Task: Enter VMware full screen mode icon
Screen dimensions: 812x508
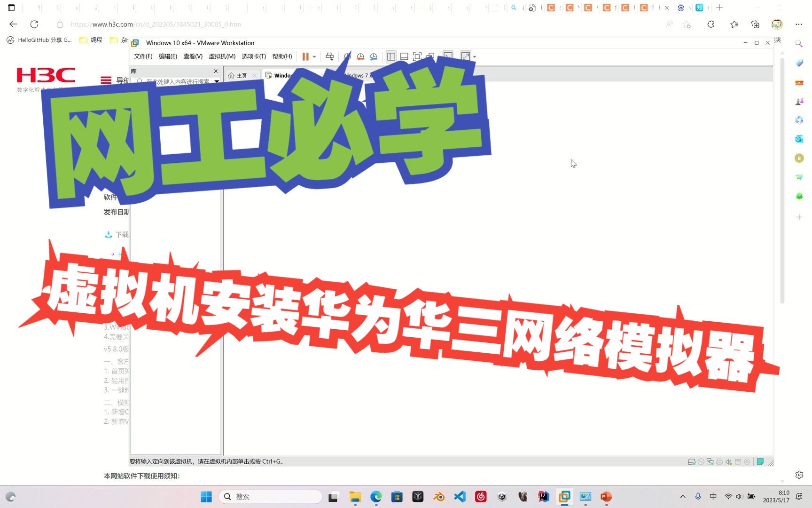Action: (417, 56)
